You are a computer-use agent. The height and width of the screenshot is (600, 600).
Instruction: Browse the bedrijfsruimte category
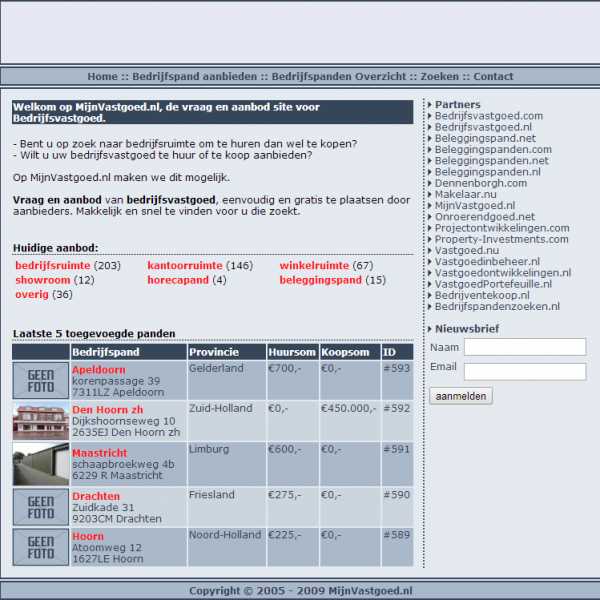click(54, 266)
